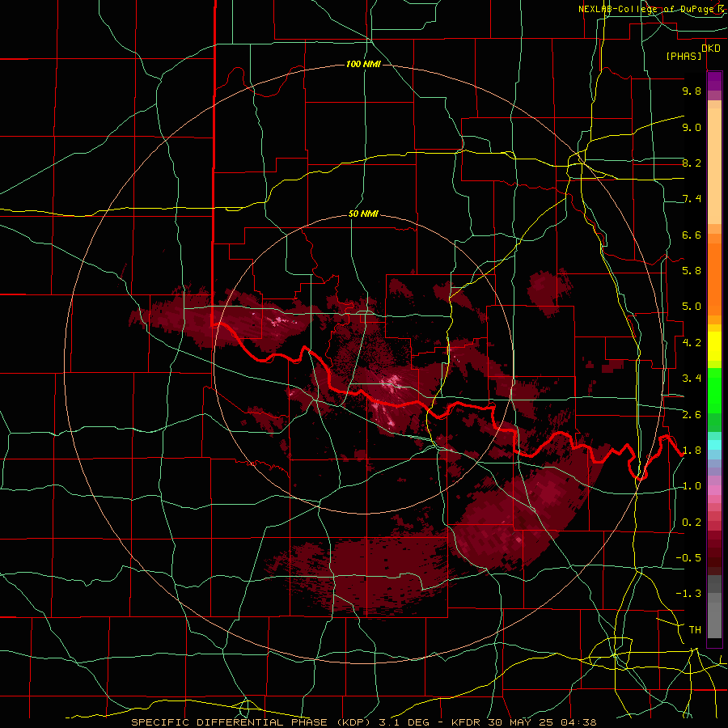Click the DKD product code label
The height and width of the screenshot is (728, 728).
pos(711,49)
